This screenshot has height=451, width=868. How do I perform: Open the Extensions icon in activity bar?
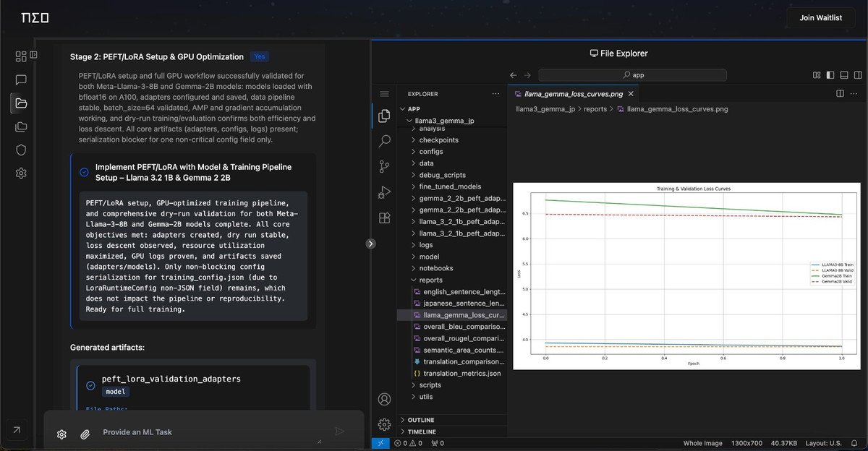tap(385, 217)
